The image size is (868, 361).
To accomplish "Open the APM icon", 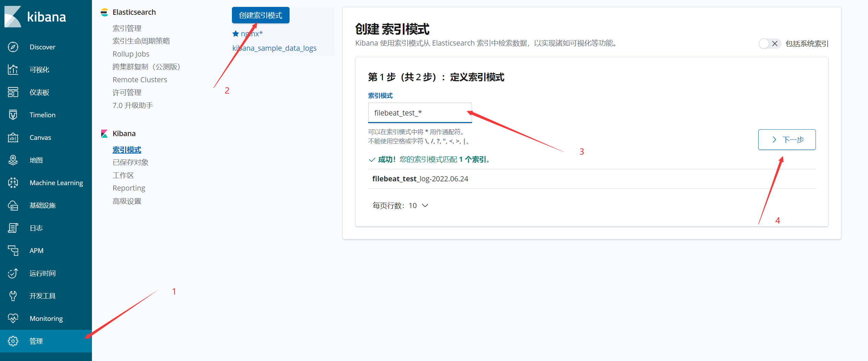I will 13,251.
